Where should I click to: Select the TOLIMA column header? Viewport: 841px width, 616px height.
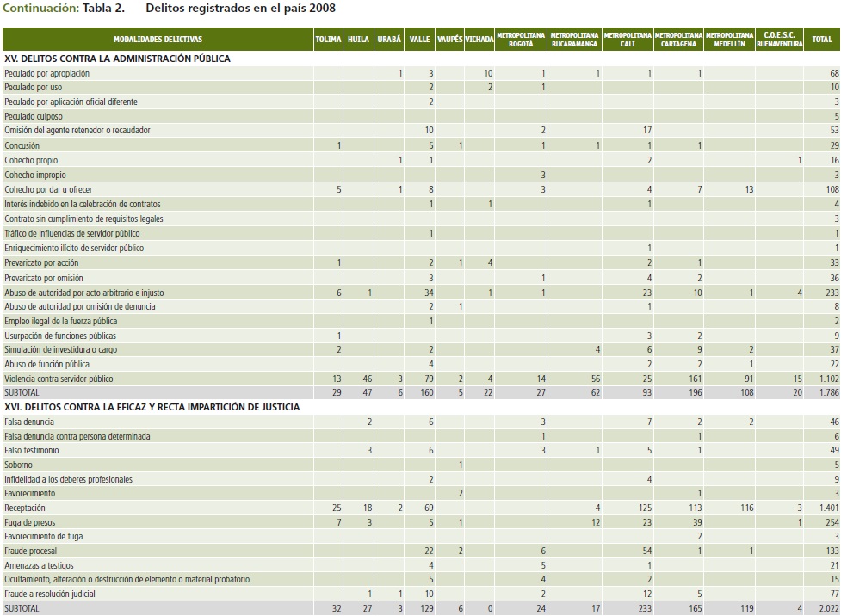click(328, 40)
